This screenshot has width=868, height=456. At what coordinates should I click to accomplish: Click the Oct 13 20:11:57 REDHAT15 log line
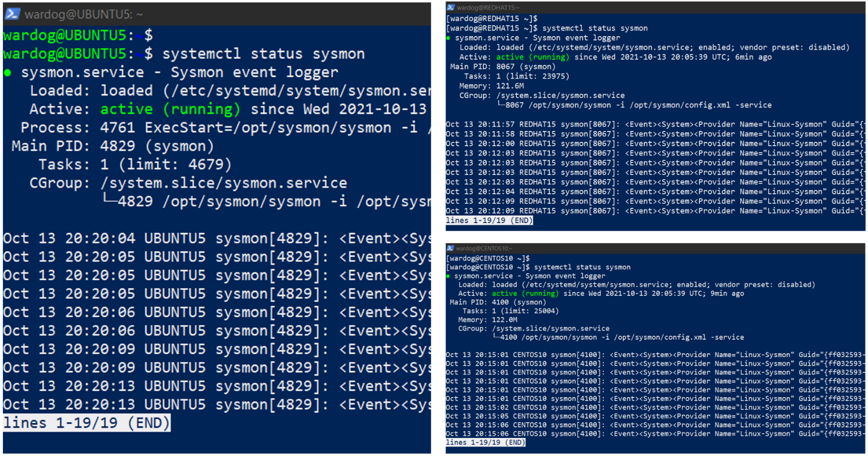pos(655,124)
